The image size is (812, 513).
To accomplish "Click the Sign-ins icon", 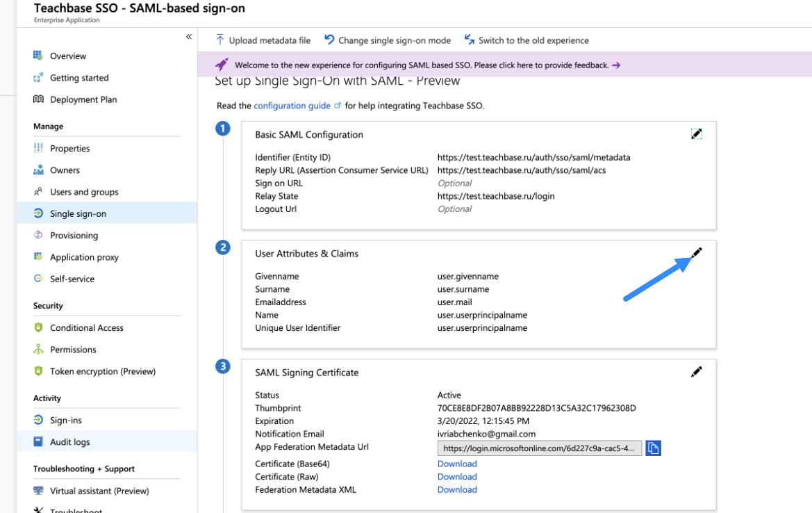I will pos(38,420).
